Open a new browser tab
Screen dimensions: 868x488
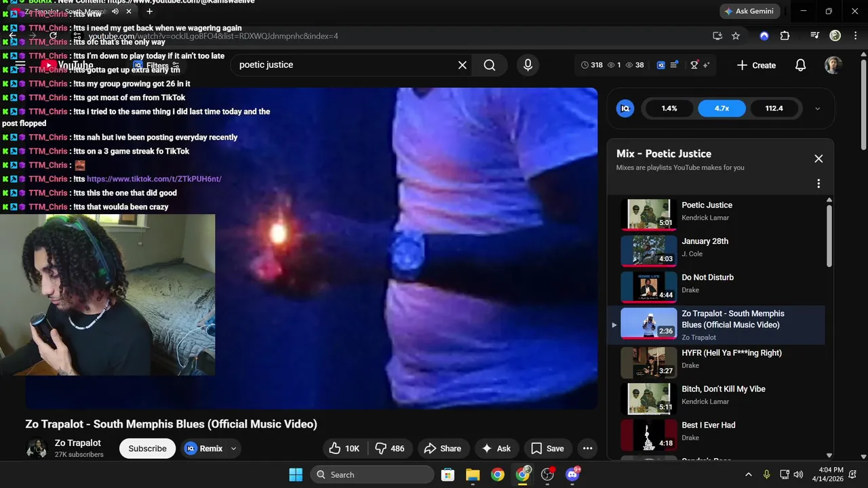pos(149,11)
